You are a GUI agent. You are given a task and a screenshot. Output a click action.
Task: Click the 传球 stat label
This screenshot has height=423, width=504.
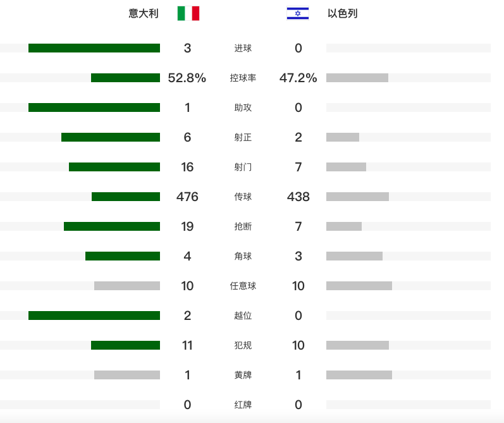(243, 197)
